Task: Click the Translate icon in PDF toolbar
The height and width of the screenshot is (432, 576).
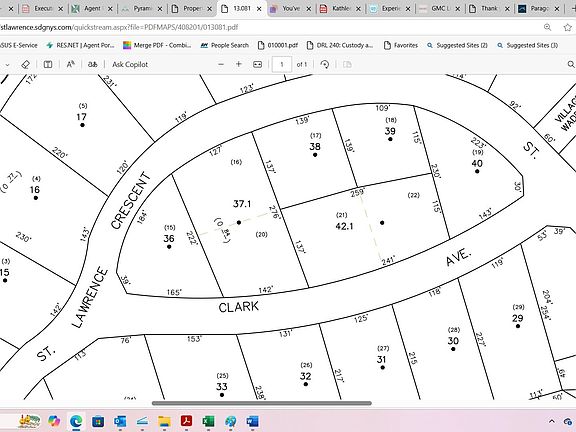Action: (x=93, y=65)
